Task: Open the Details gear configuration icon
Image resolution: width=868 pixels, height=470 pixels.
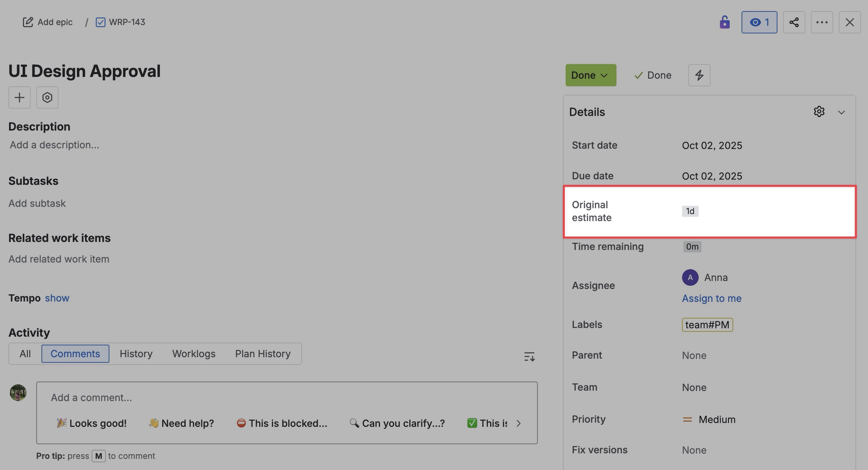Action: (819, 112)
